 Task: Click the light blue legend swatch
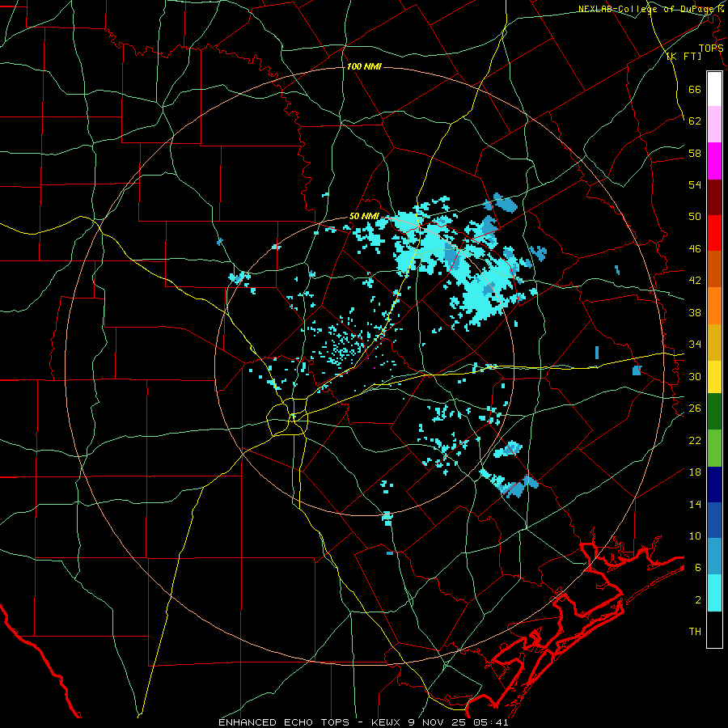pos(714,557)
